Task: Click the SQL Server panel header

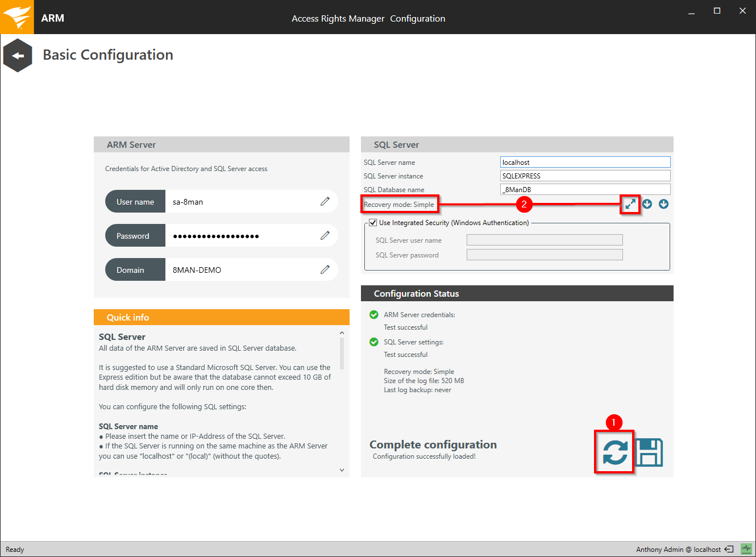Action: [x=517, y=144]
